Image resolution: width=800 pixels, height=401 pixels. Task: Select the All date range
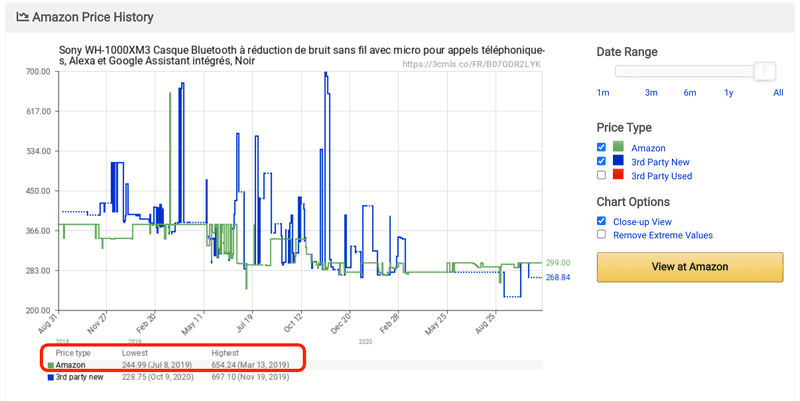[778, 93]
